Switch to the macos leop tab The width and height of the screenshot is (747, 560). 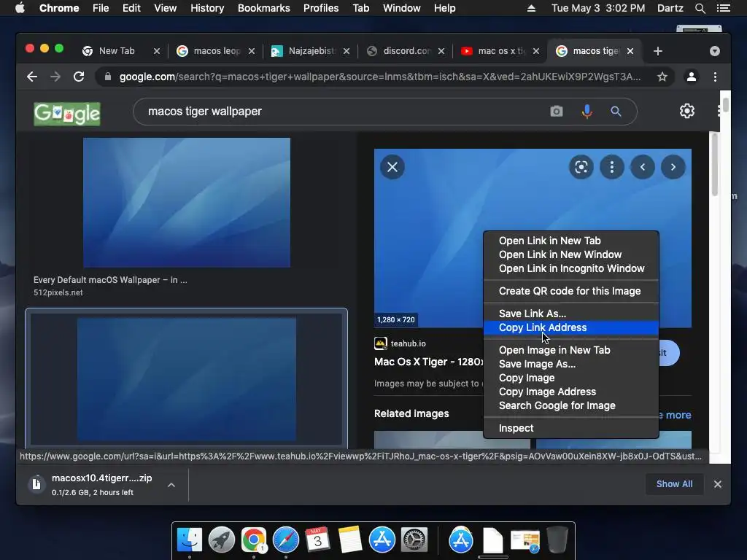pos(217,51)
